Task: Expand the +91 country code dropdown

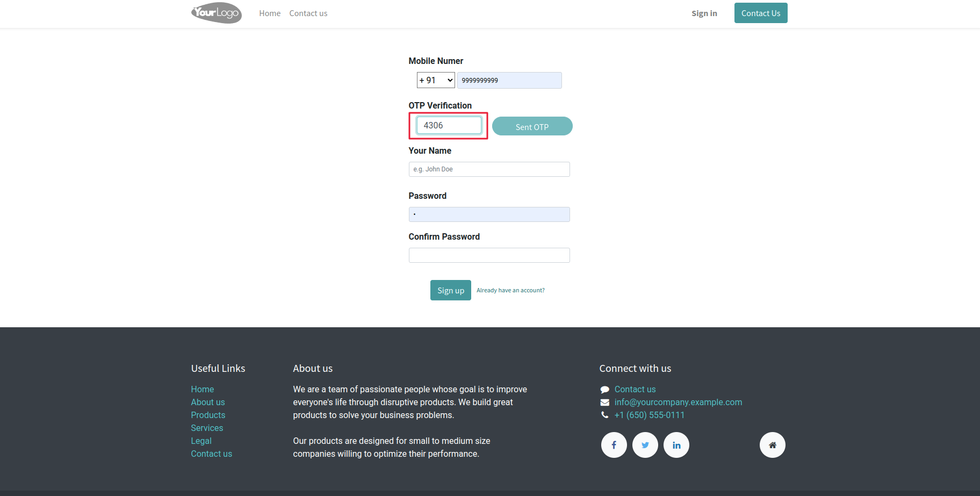Action: (436, 80)
